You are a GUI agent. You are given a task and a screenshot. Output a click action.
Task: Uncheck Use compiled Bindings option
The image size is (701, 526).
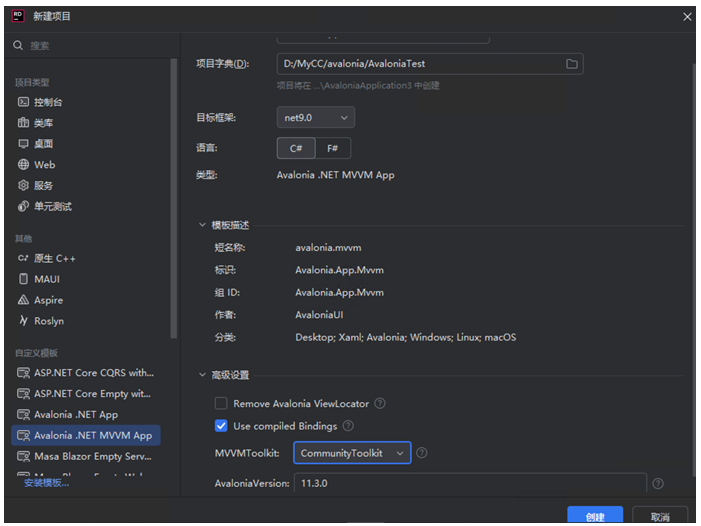(221, 426)
